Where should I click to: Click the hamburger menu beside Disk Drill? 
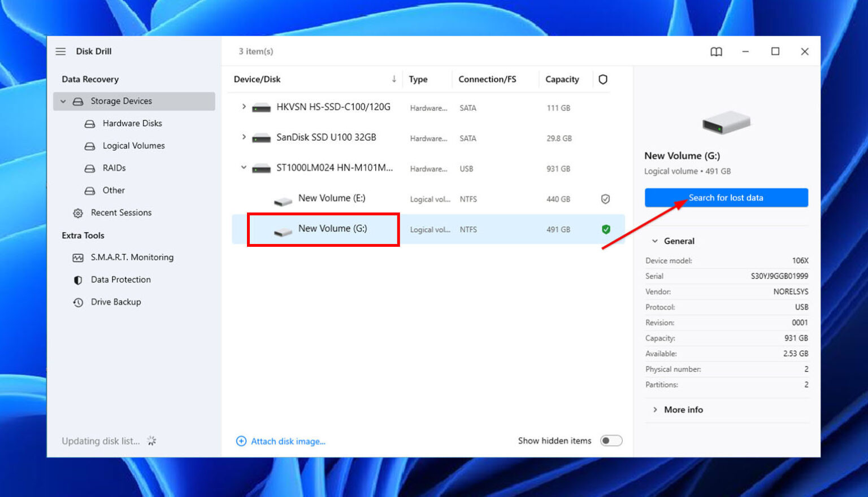click(60, 51)
